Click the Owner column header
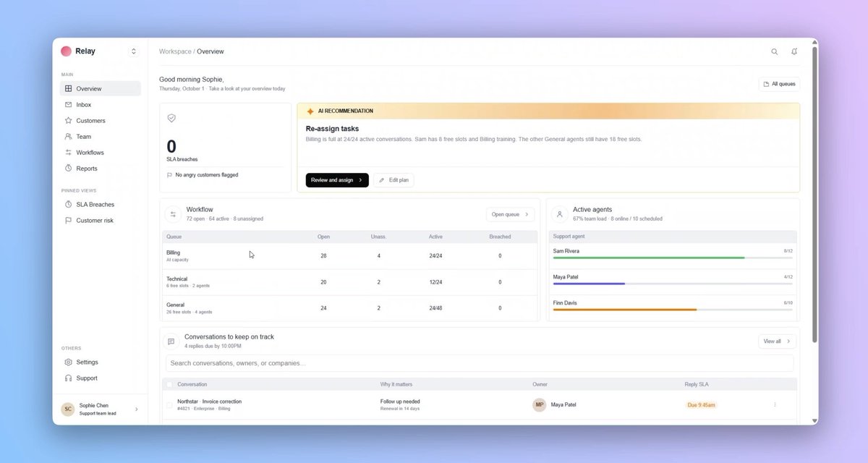 (x=540, y=384)
